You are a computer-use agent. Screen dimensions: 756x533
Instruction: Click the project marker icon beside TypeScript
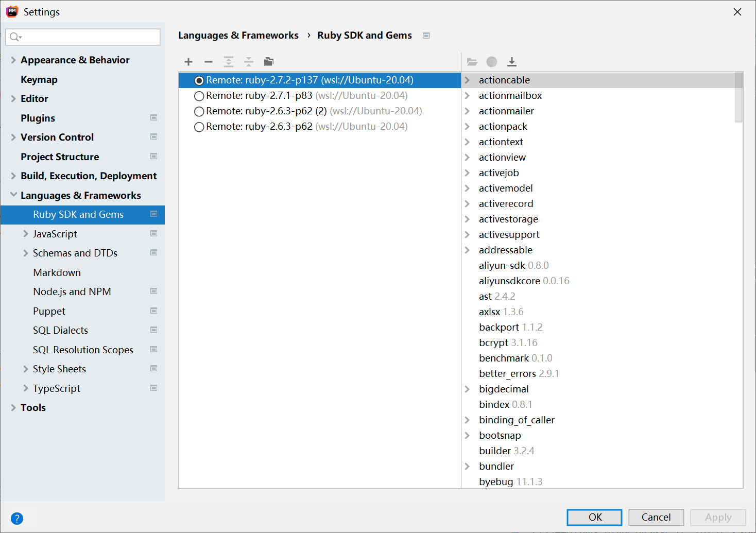pyautogui.click(x=153, y=388)
